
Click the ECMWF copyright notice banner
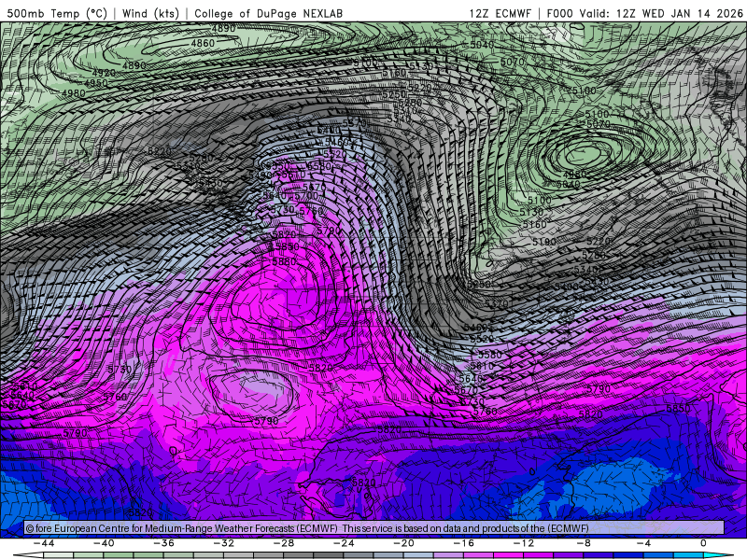pyautogui.click(x=374, y=528)
